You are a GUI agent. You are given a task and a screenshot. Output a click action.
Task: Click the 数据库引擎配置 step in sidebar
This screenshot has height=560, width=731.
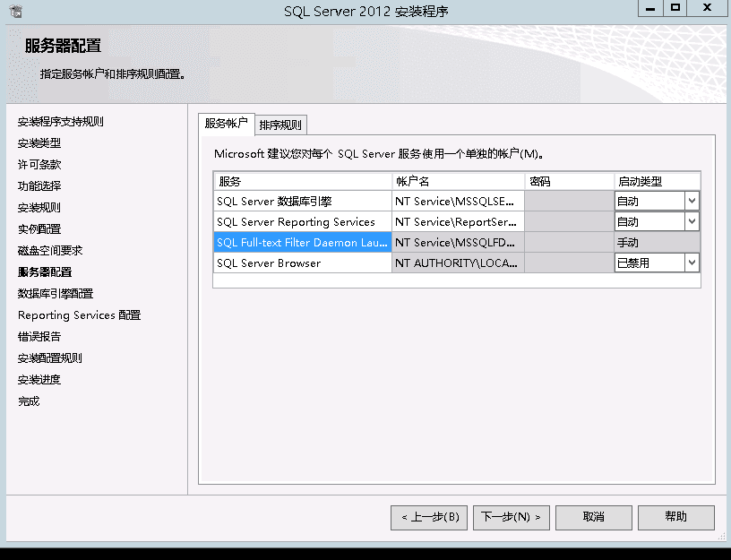[56, 293]
